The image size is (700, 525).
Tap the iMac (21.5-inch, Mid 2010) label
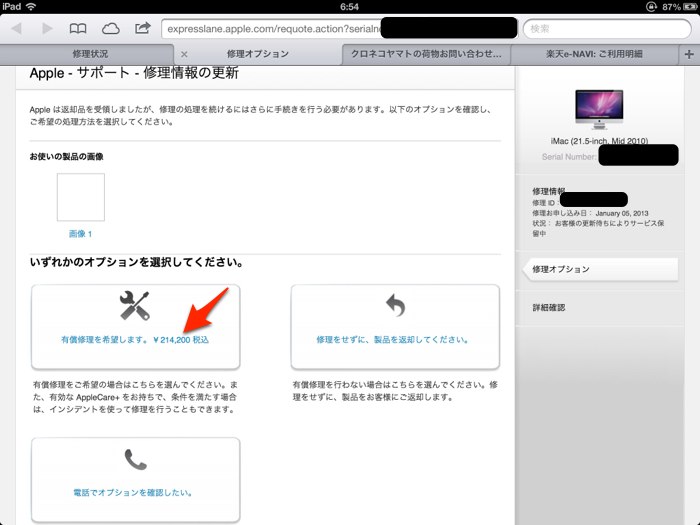tap(599, 141)
